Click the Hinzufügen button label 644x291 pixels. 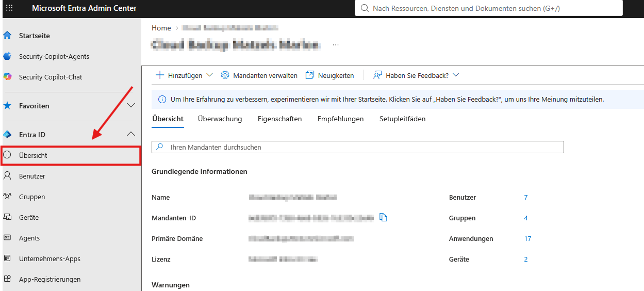[x=185, y=75]
